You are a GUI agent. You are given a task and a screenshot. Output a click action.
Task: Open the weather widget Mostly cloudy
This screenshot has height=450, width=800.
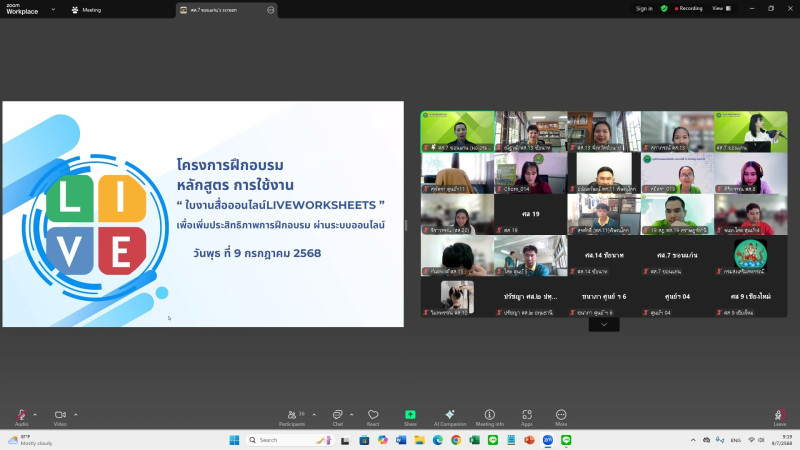(x=31, y=440)
